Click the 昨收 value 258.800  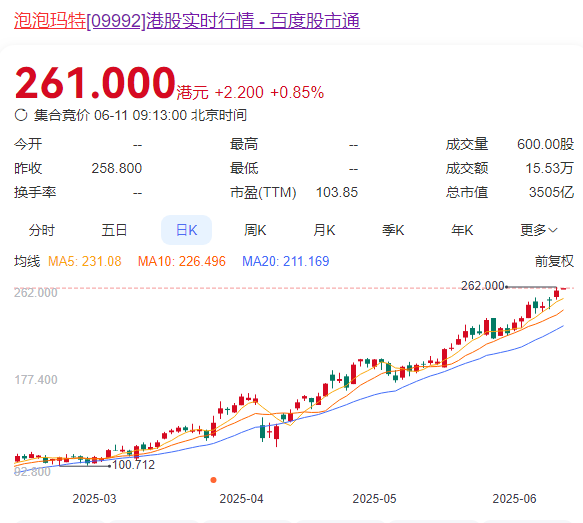117,168
